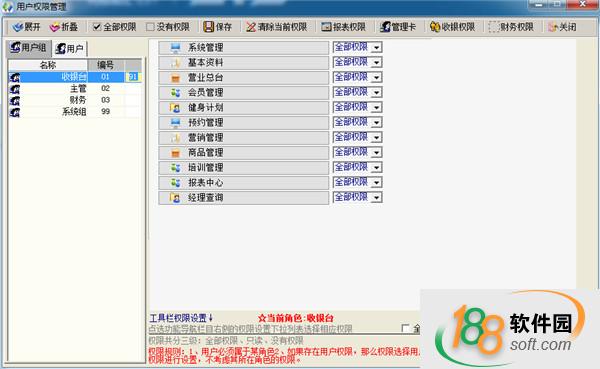Screen dimensions: 600x369
Task: Click the 当前角色:收银台 label
Action: point(296,318)
